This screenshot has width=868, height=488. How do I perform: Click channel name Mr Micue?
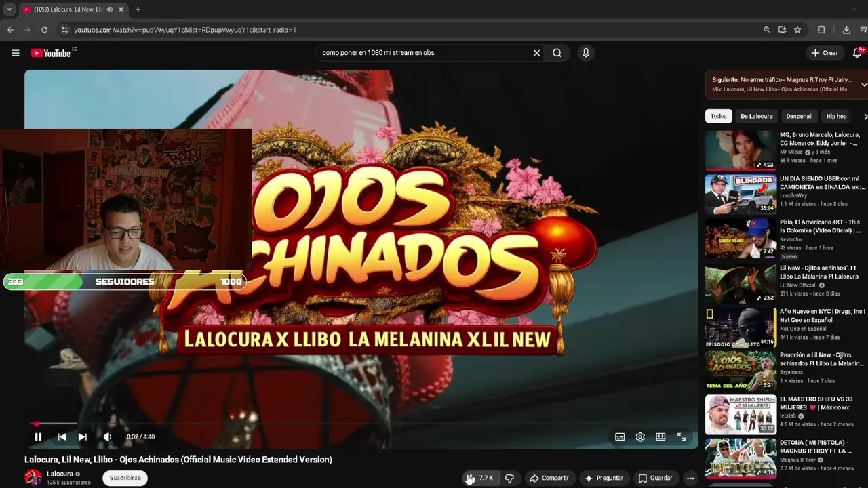[x=791, y=152]
